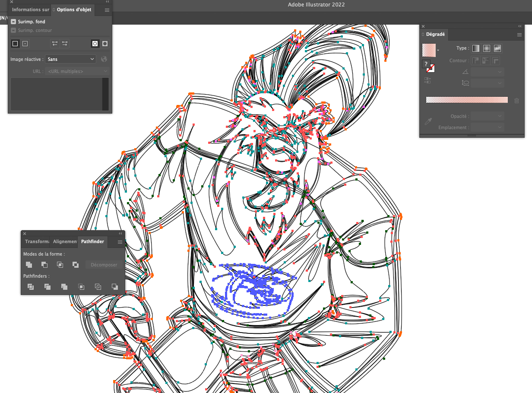
Task: Apply gradient across stroke option
Action: click(496, 61)
